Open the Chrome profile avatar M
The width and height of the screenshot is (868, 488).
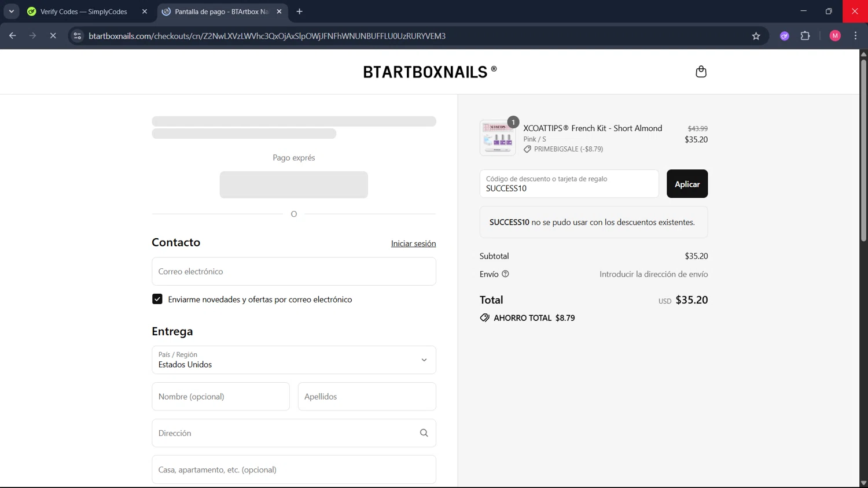pos(835,36)
